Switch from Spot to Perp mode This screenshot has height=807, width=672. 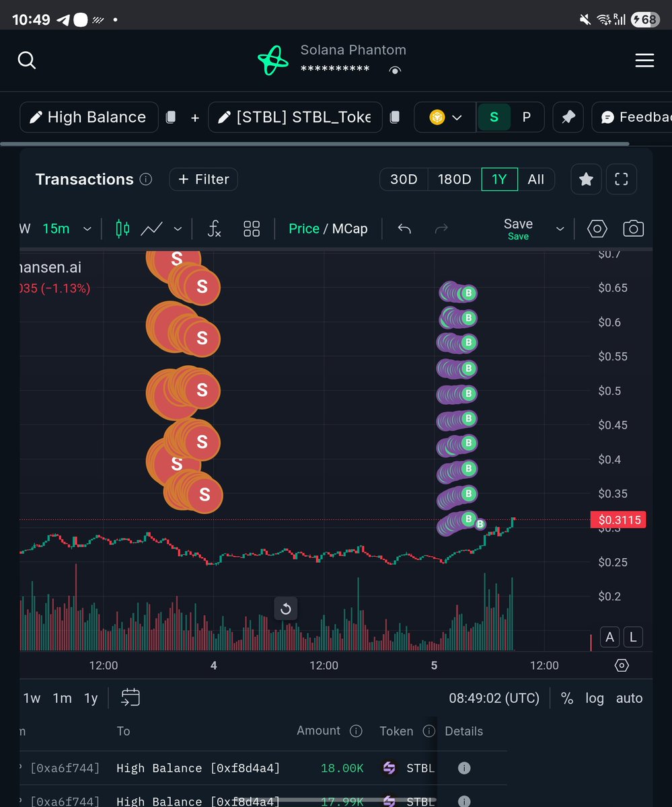525,117
